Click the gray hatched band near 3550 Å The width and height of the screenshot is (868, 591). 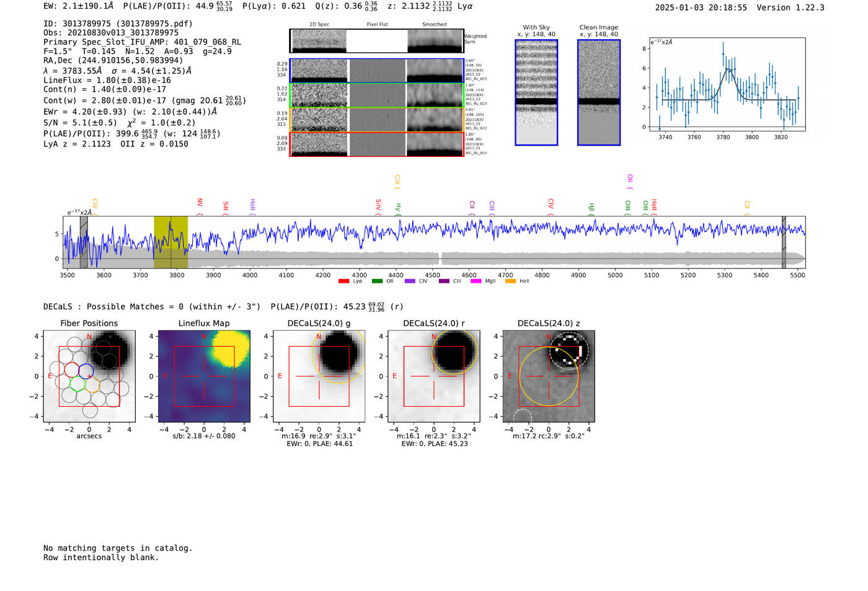pyautogui.click(x=84, y=242)
